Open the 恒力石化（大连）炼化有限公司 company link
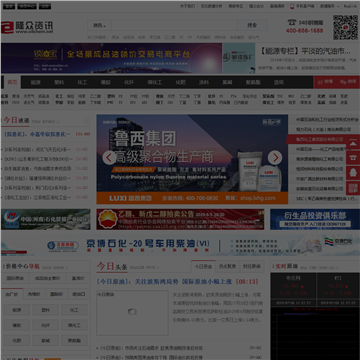This screenshot has width=360, height=360. pos(323,129)
